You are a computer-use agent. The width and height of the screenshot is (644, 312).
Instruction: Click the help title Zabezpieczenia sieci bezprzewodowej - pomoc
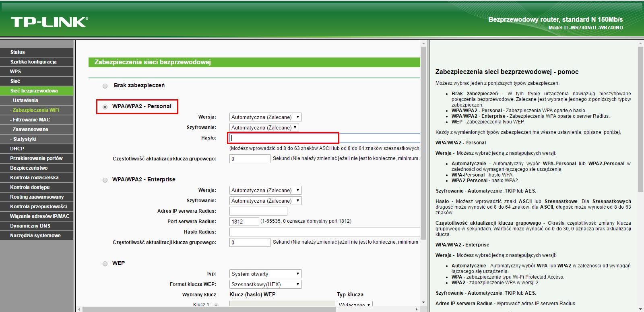pos(507,72)
